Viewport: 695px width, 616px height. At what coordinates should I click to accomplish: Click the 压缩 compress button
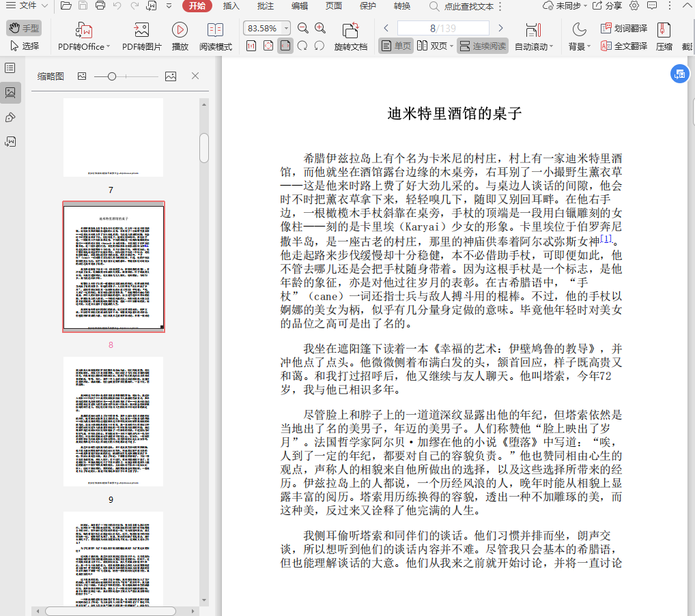664,36
